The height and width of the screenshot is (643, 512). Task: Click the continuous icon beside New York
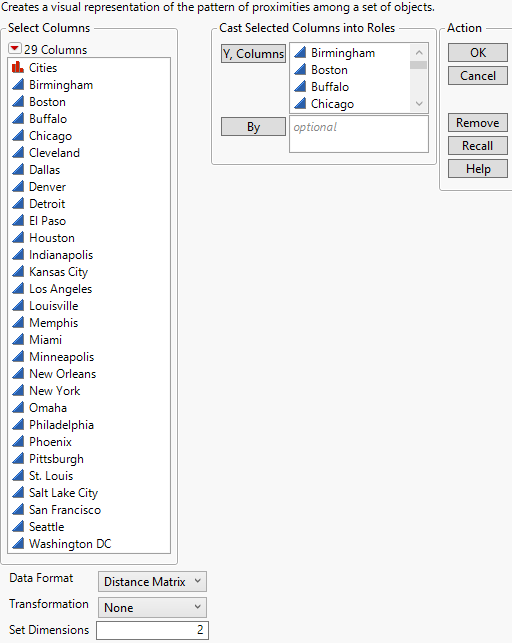point(18,390)
